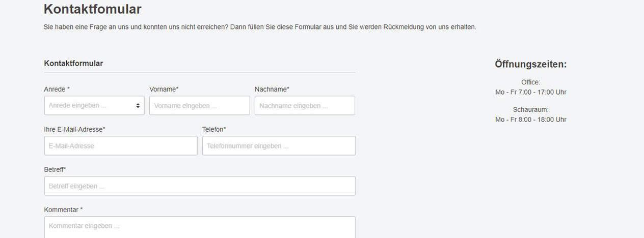The height and width of the screenshot is (238, 644).
Task: Click the "Anrede *" field label
Action: [57, 89]
